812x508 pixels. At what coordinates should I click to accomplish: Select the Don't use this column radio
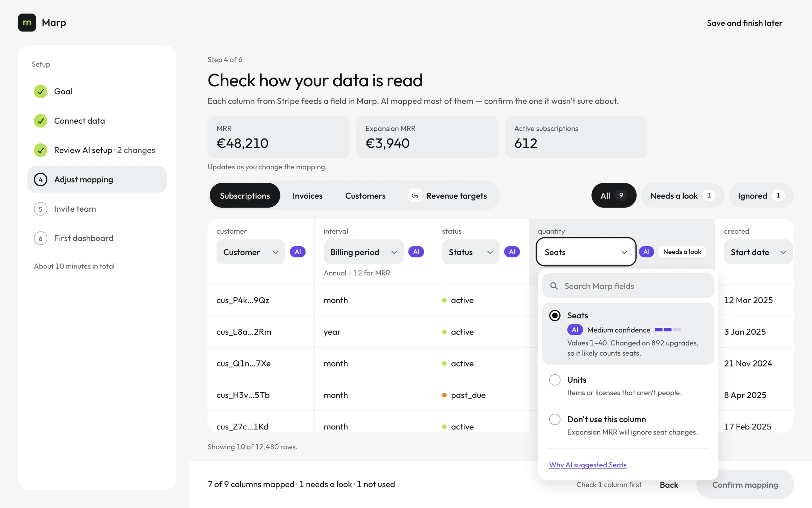(555, 419)
